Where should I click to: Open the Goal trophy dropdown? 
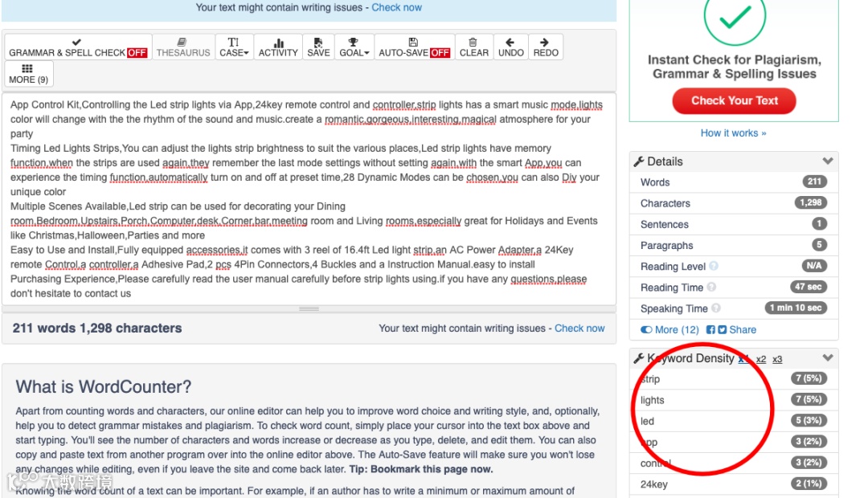coord(354,47)
